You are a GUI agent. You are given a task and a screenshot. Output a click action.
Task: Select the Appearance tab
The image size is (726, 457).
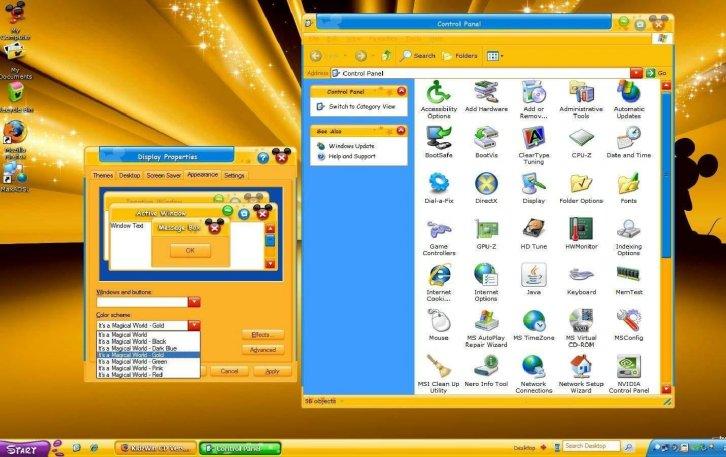(202, 175)
